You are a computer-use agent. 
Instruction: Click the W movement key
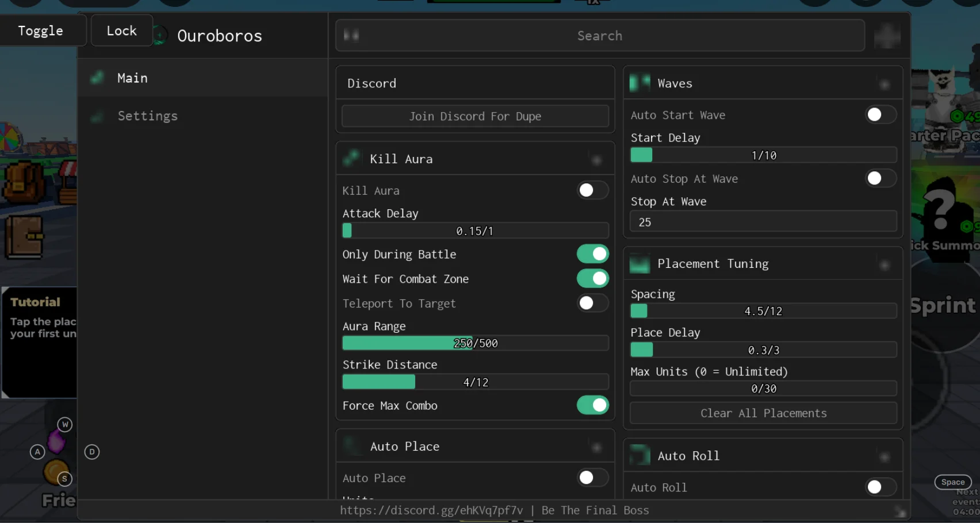65,425
